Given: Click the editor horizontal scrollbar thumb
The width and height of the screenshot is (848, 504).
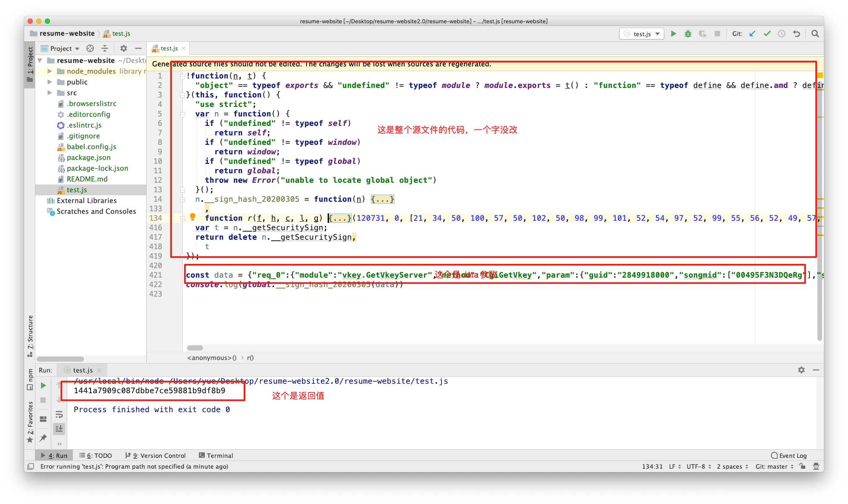Looking at the screenshot, I should tap(195, 347).
